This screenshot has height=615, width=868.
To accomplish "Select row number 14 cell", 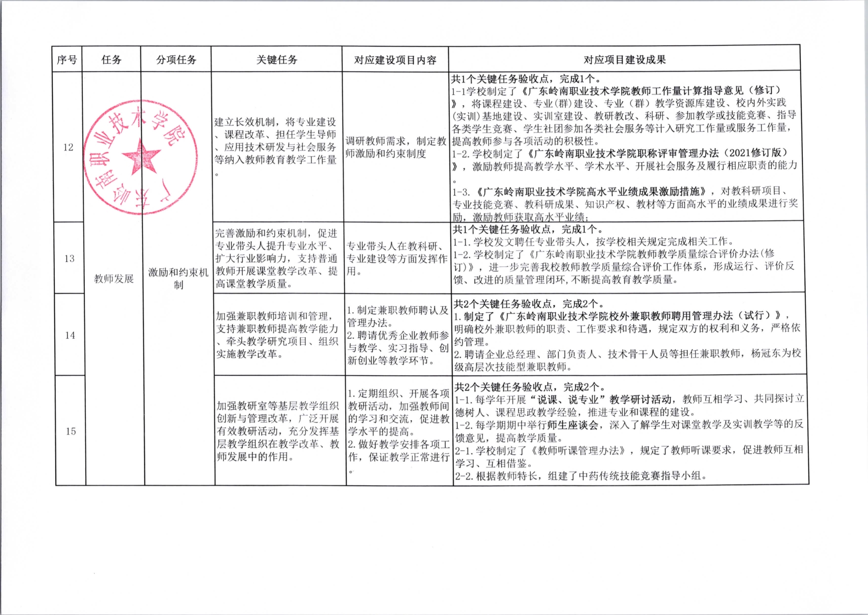I will click(70, 335).
